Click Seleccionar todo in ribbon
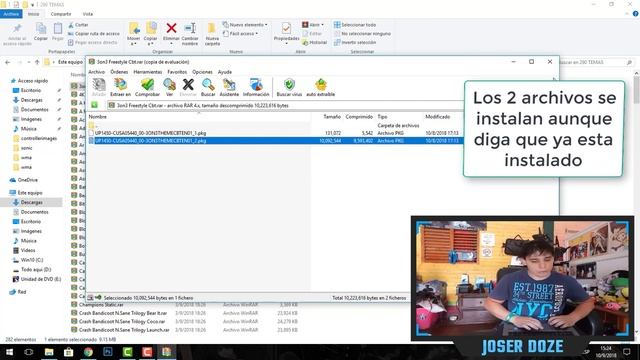 355,25
